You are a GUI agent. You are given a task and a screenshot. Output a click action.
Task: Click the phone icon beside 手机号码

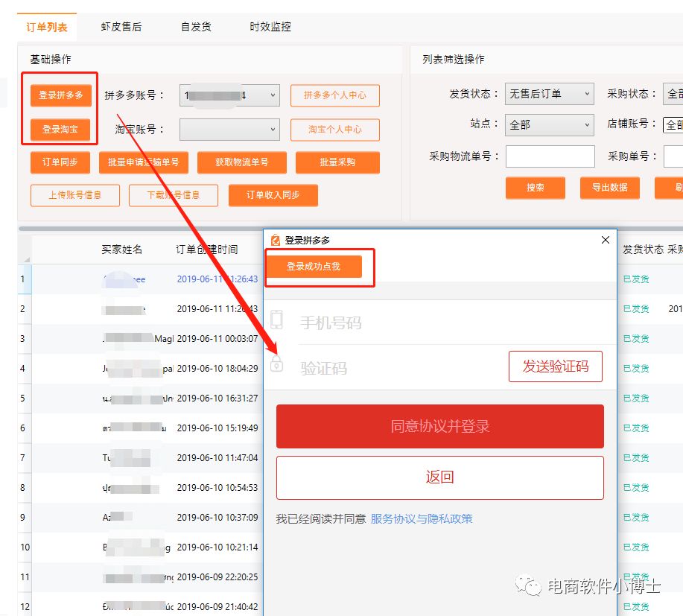click(x=276, y=320)
